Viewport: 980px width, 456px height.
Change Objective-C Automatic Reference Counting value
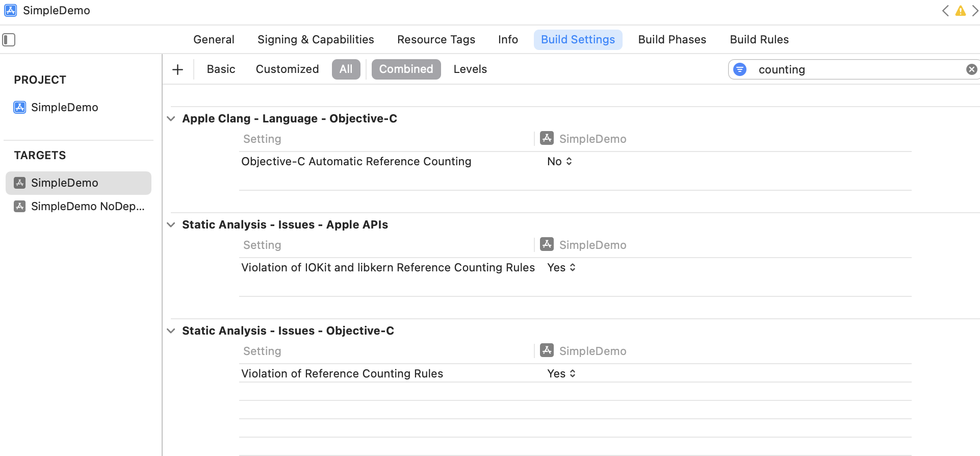pyautogui.click(x=559, y=162)
